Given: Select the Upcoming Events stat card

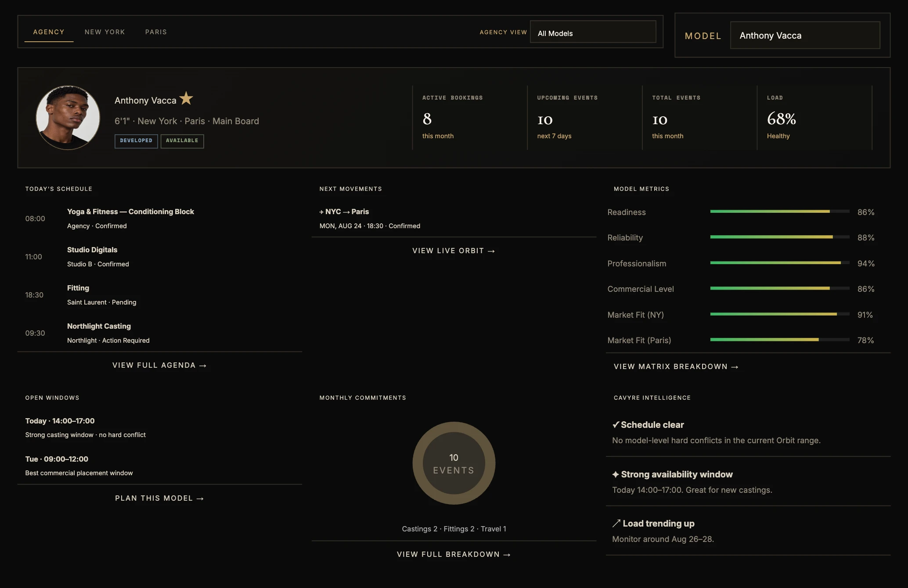Looking at the screenshot, I should pyautogui.click(x=585, y=118).
